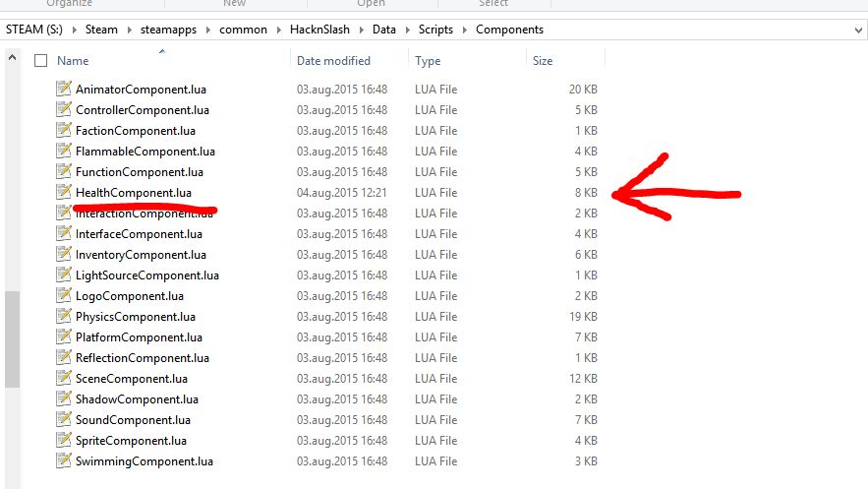Viewport: 868px width, 489px height.
Task: Expand chevron after common in breadcrumb
Action: click(278, 30)
